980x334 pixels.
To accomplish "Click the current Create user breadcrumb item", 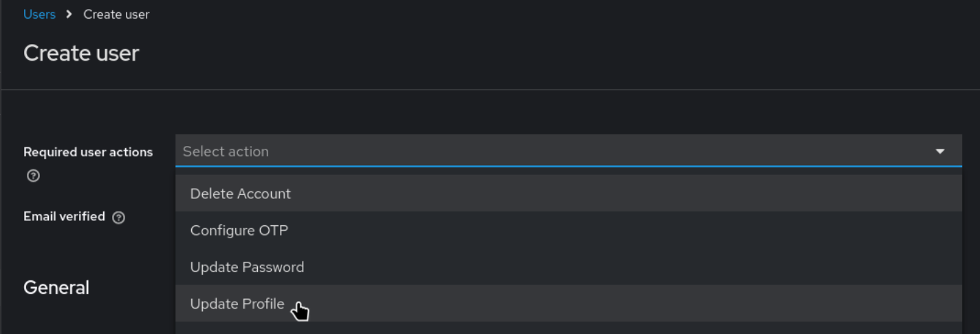I will pyautogui.click(x=116, y=14).
